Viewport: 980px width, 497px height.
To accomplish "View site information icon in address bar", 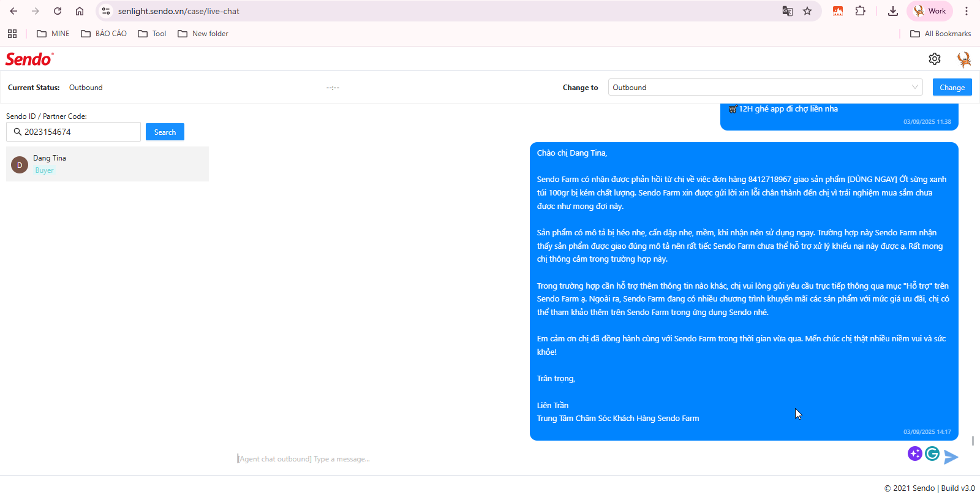I will [106, 11].
